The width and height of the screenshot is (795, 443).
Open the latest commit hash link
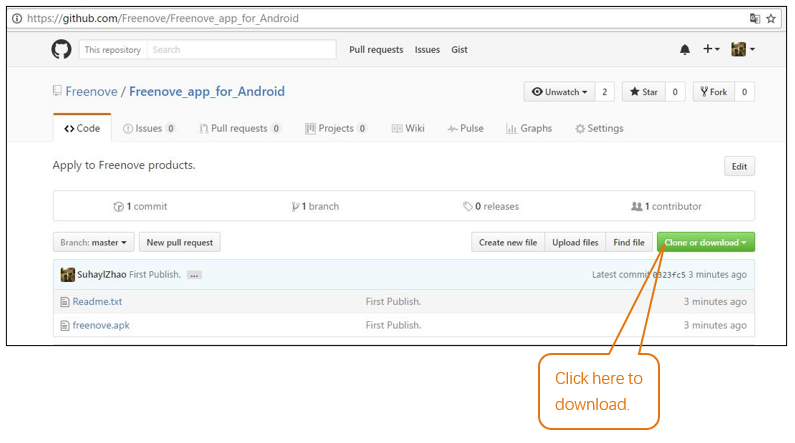[x=669, y=275]
